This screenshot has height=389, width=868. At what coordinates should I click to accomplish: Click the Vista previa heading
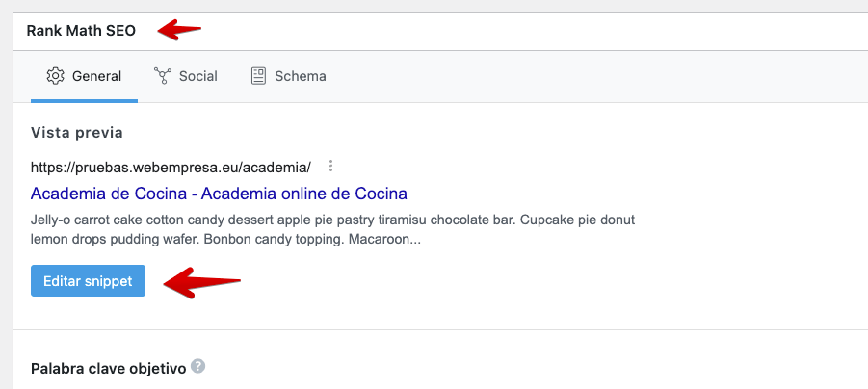click(x=77, y=133)
